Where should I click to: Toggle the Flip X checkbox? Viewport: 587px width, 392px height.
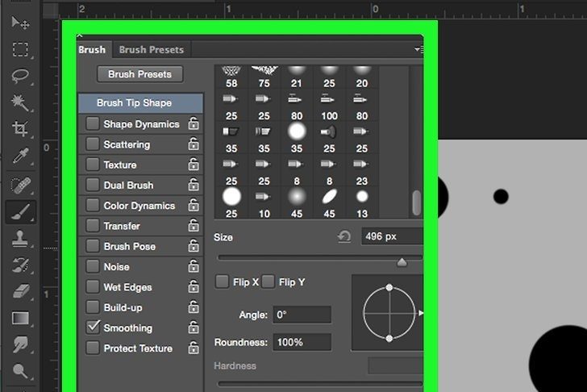(222, 282)
